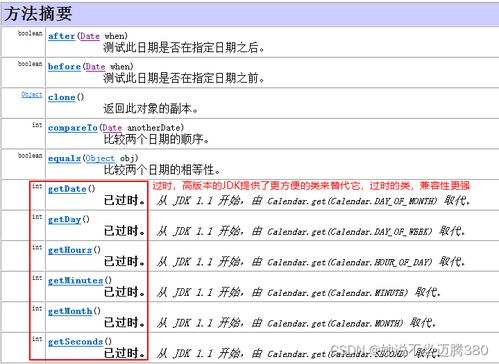Click the Date parameter link in after

tap(90, 36)
